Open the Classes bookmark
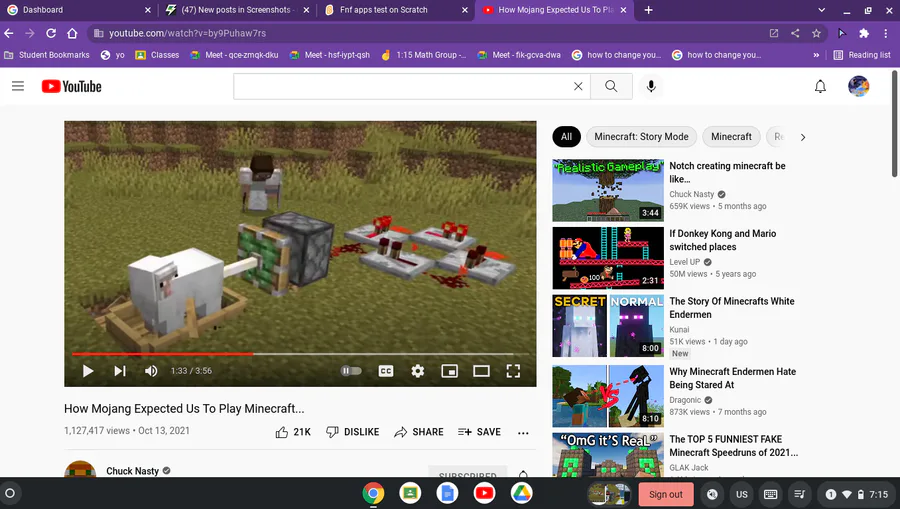The image size is (900, 509). click(157, 55)
